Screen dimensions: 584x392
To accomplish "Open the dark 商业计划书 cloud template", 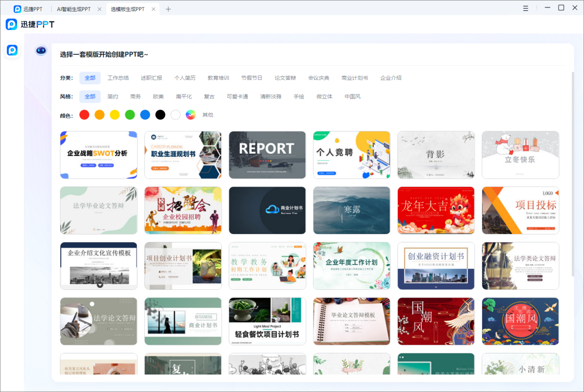I will tap(267, 211).
